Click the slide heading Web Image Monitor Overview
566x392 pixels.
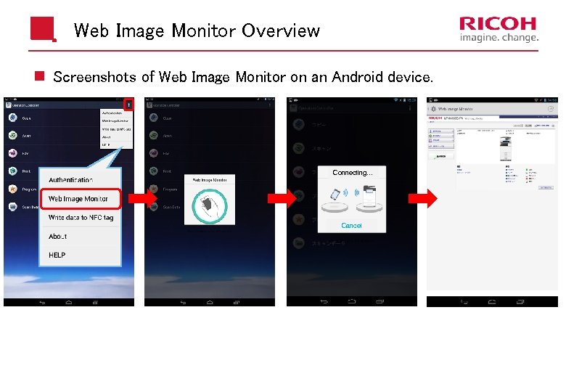click(x=197, y=30)
